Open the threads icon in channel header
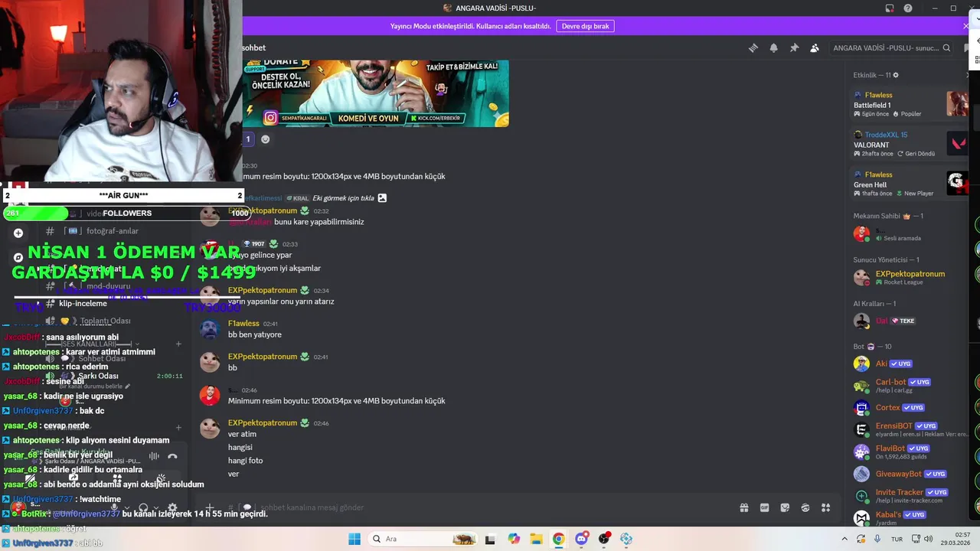 tap(753, 47)
